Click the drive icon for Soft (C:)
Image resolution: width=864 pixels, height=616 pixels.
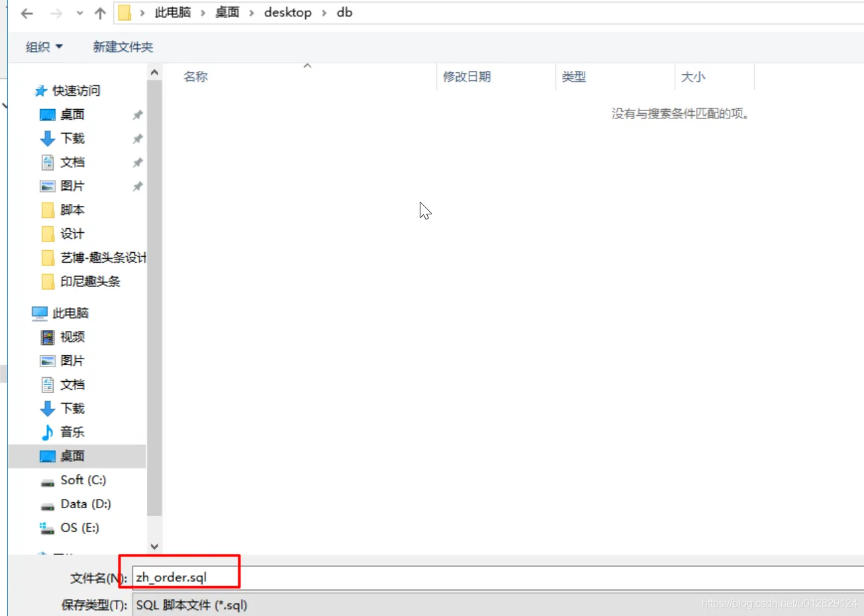click(x=48, y=482)
